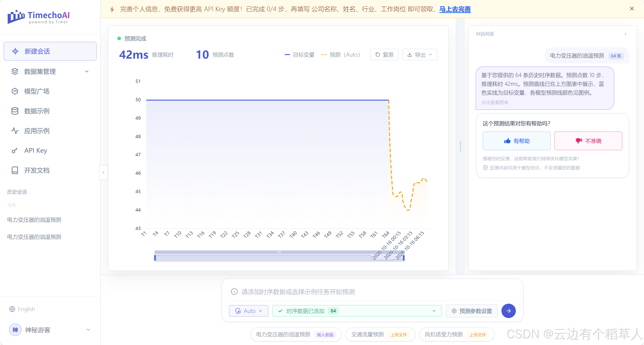Follow the 马上去完善 link
The width and height of the screenshot is (644, 345).
tap(455, 9)
